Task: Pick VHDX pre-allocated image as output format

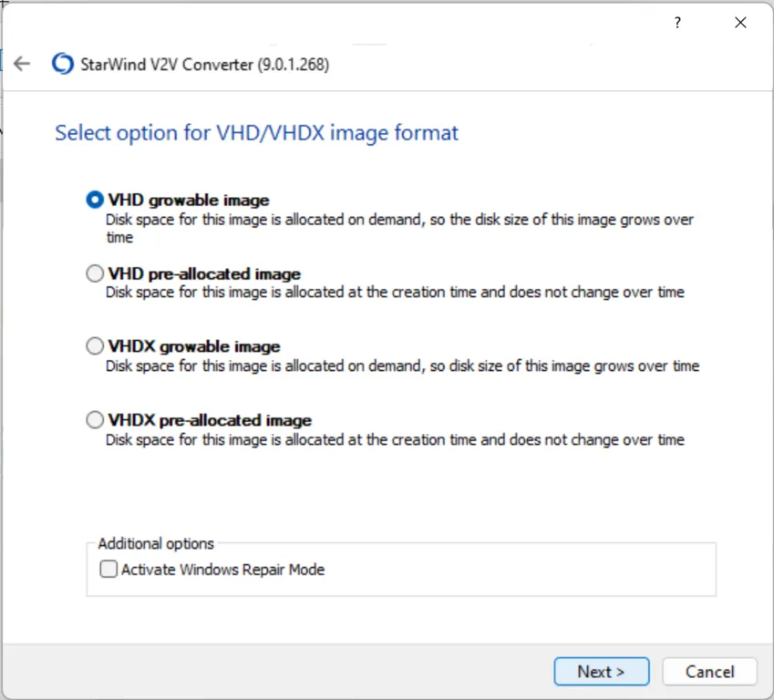Action: point(95,419)
